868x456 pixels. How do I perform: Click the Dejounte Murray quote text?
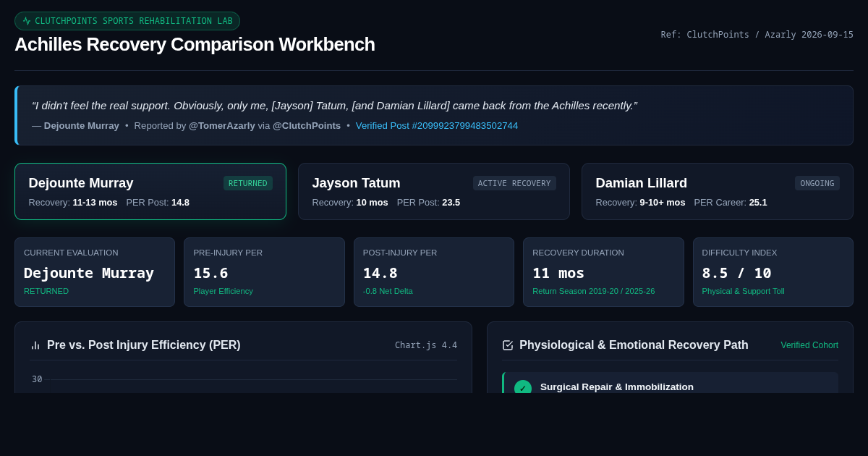(334, 105)
